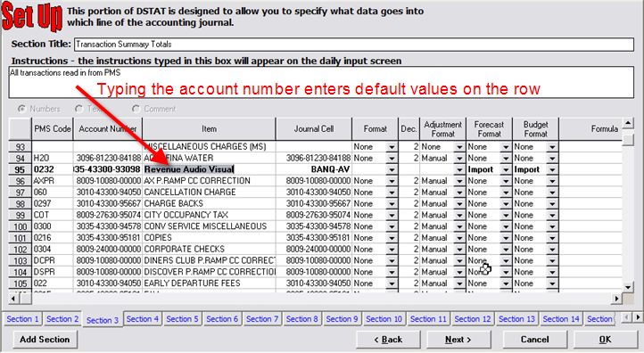The image size is (644, 353).
Task: Click PMS code cell H2O
Action: pyautogui.click(x=53, y=159)
